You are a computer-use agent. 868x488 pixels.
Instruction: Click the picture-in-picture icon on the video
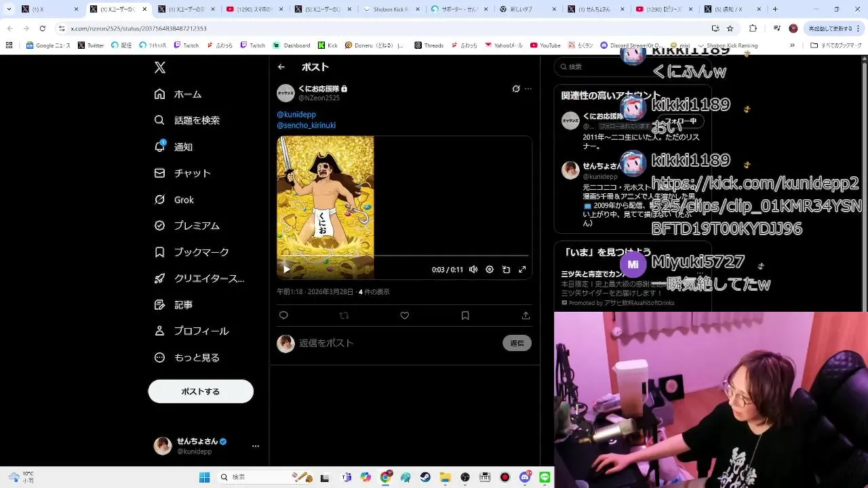506,269
